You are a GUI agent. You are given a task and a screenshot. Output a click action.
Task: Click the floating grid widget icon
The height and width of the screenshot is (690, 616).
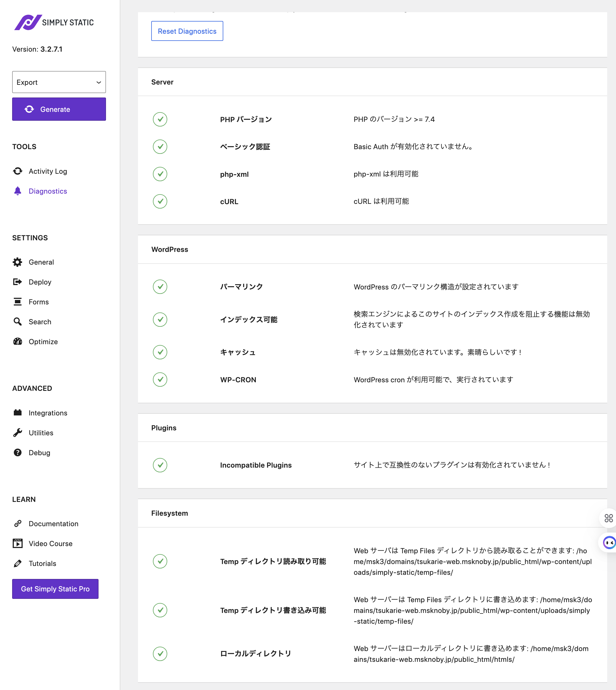(x=608, y=518)
